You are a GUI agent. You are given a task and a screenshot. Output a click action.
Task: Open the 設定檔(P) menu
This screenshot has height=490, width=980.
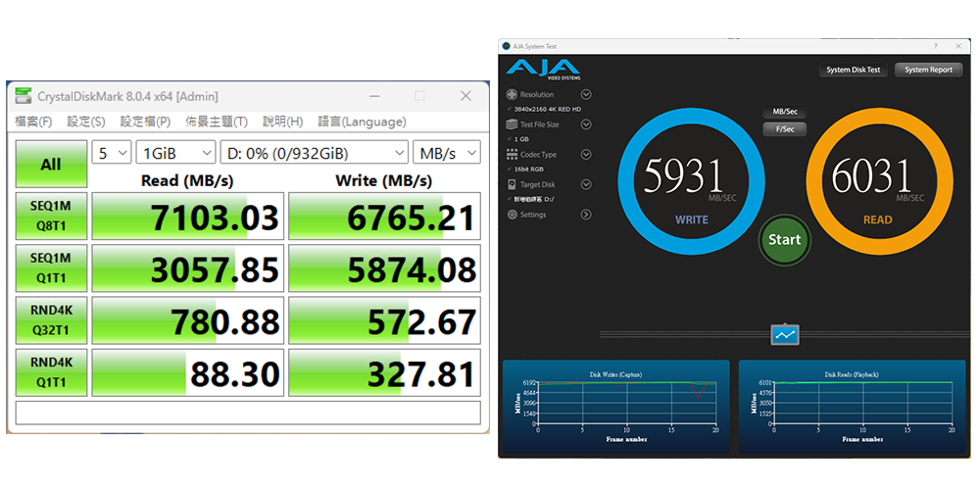145,122
